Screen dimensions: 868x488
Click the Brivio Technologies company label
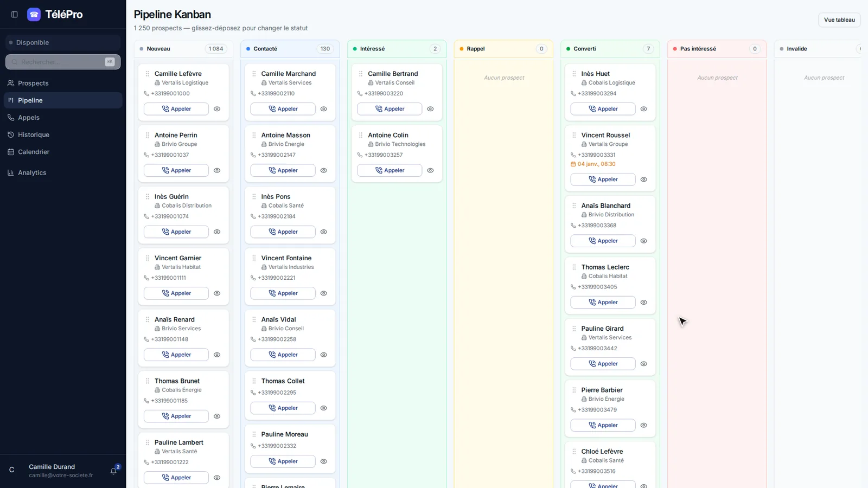pyautogui.click(x=400, y=144)
